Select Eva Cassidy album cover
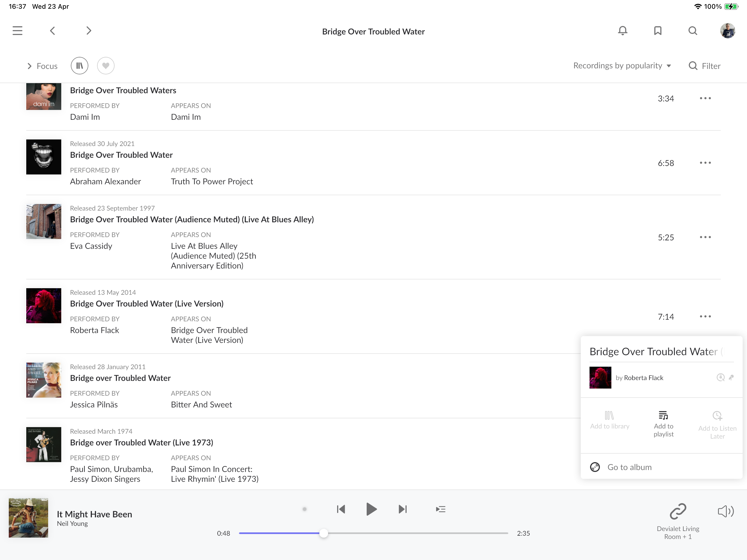This screenshot has height=560, width=747. click(x=43, y=221)
